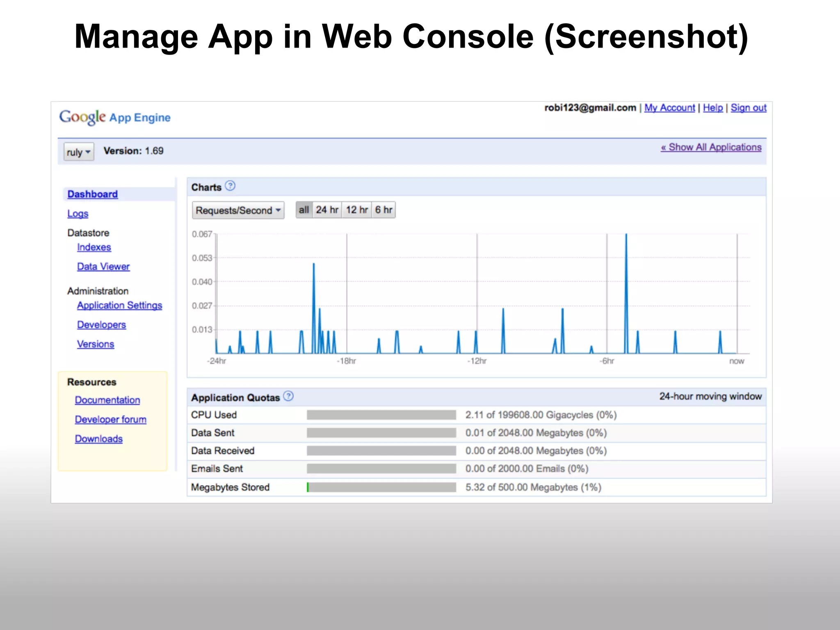Click the Version: 1.69 text
The image size is (840, 630).
click(133, 151)
